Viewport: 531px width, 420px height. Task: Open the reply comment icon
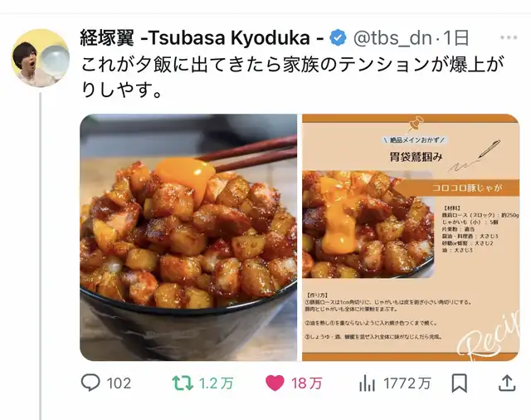[x=90, y=383]
